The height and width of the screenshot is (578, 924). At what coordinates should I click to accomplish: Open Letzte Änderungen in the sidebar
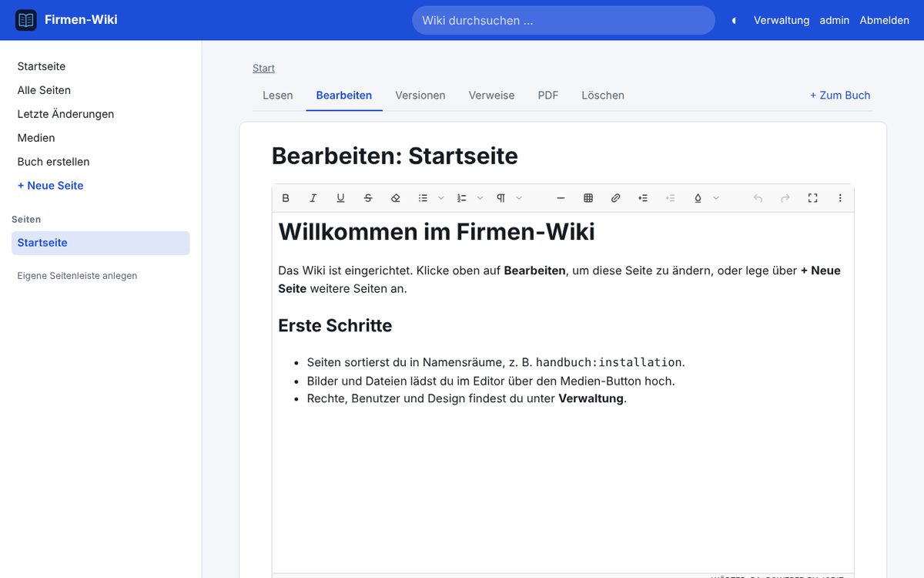65,114
